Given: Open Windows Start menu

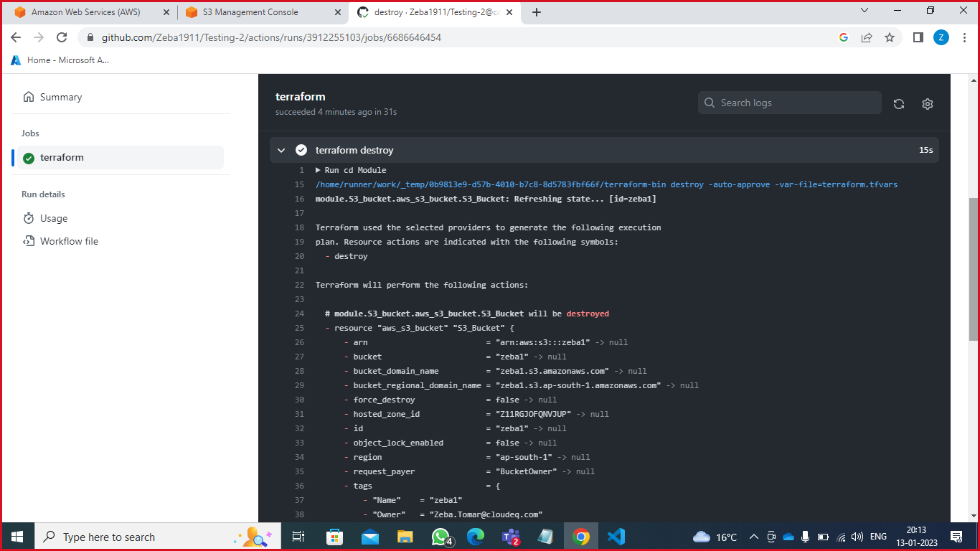Looking at the screenshot, I should point(17,537).
